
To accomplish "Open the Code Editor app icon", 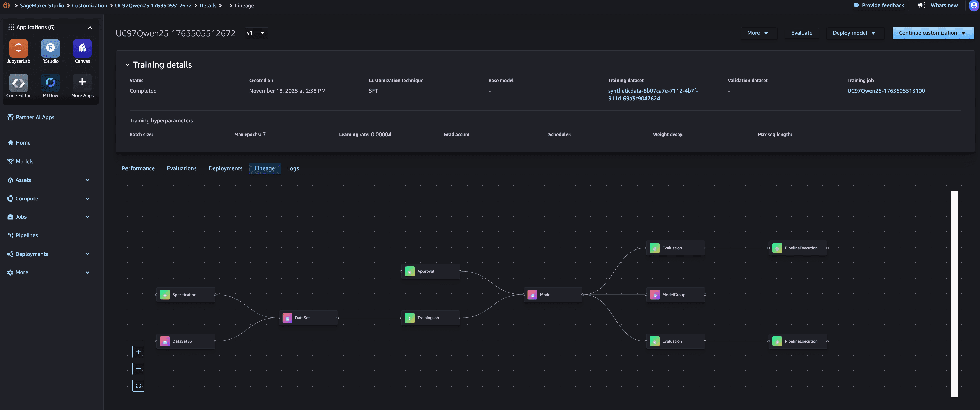I will click(x=18, y=83).
